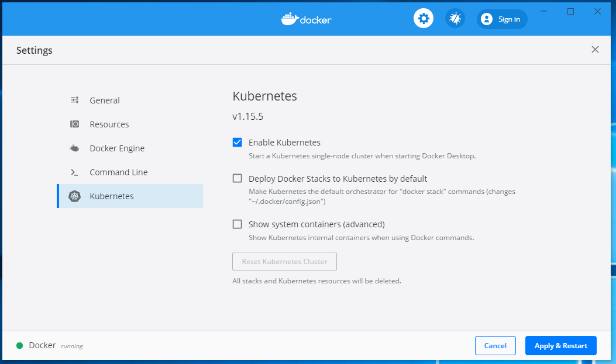Minimize the Docker Desktop window
The height and width of the screenshot is (364, 616).
click(x=543, y=11)
